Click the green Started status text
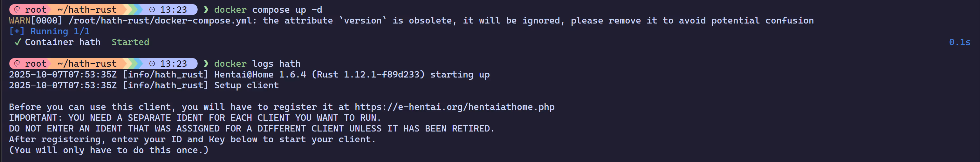 pyautogui.click(x=130, y=42)
